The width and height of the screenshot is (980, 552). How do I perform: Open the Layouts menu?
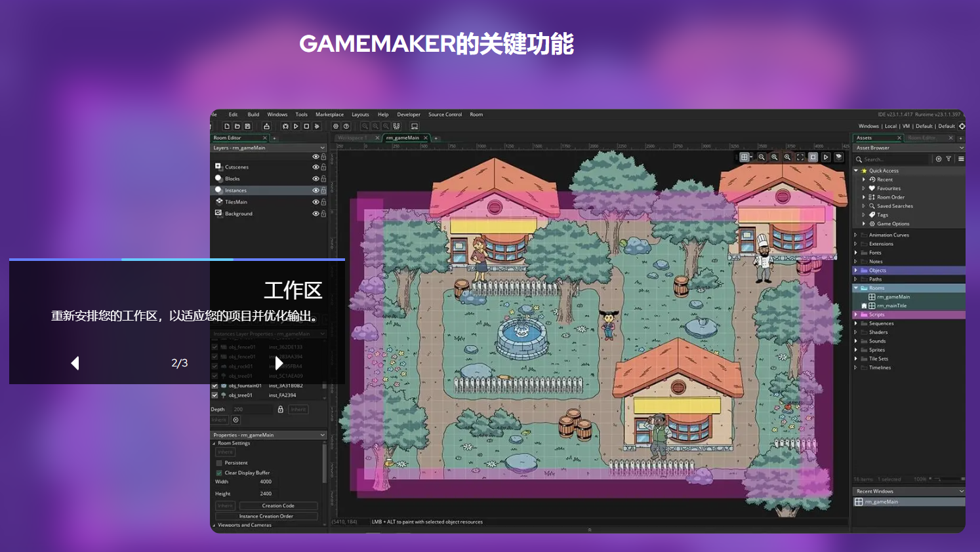point(360,115)
